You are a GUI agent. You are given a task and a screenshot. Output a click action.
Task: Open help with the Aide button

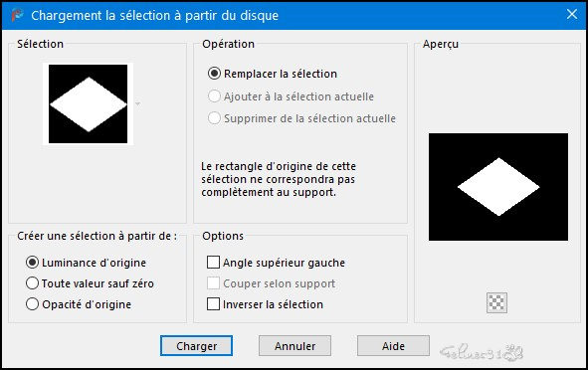(x=393, y=346)
